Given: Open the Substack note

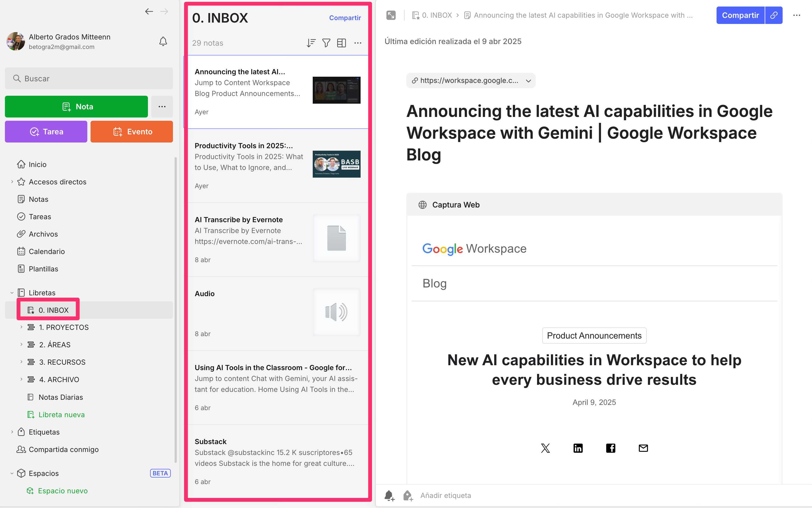Looking at the screenshot, I should pos(278,461).
